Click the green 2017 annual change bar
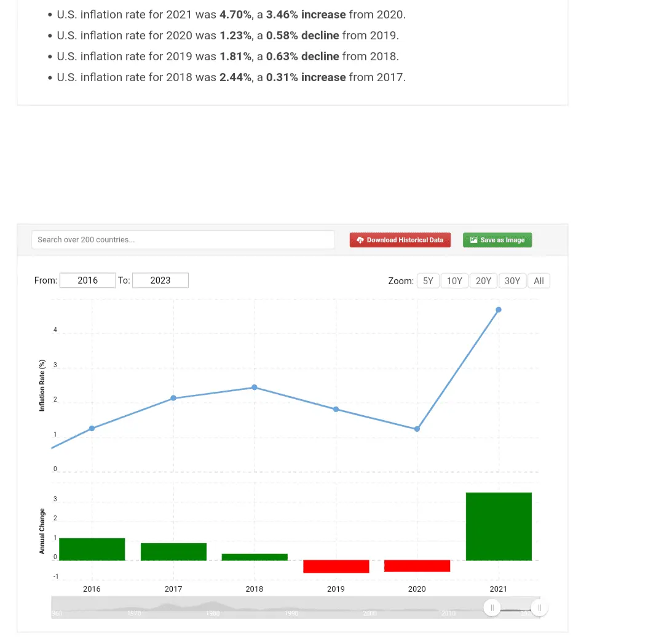This screenshot has width=664, height=644. 173,552
